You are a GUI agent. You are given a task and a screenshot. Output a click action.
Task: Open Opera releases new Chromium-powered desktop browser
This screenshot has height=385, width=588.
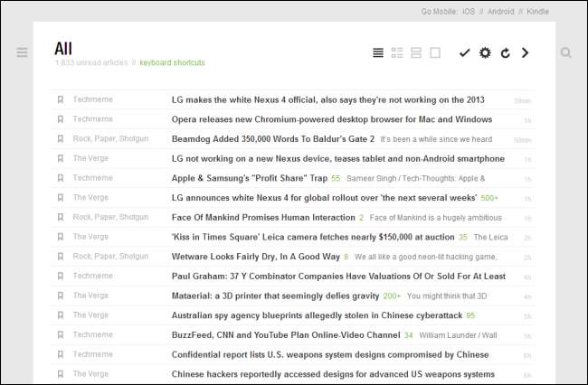pos(332,119)
